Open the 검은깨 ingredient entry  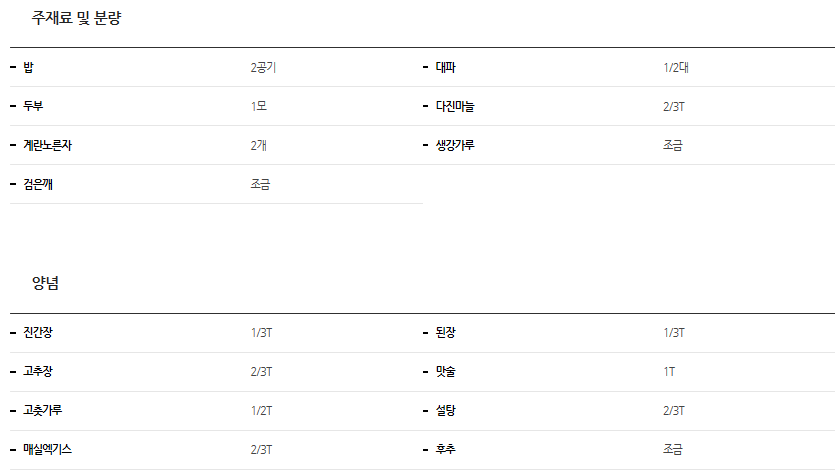[38, 185]
